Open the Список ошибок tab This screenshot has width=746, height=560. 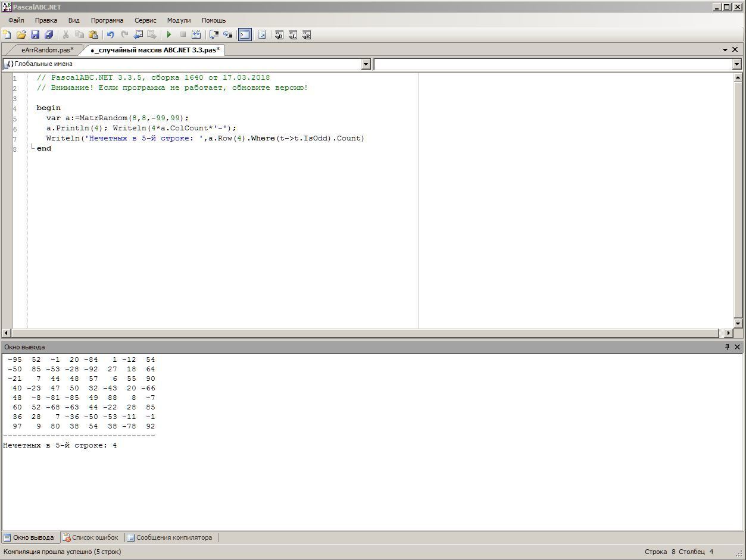click(x=91, y=537)
